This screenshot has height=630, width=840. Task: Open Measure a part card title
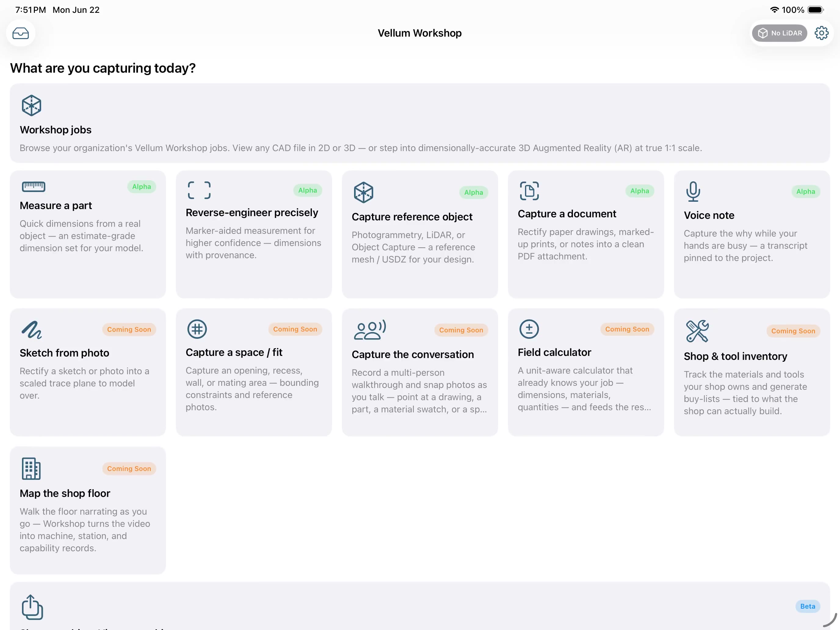(x=56, y=205)
